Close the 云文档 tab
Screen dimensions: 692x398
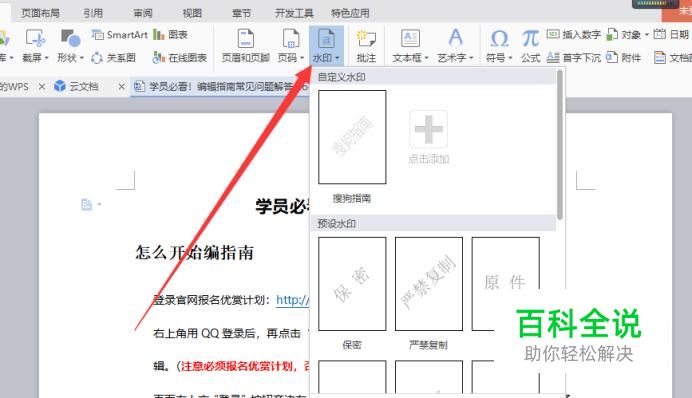pyautogui.click(x=121, y=87)
